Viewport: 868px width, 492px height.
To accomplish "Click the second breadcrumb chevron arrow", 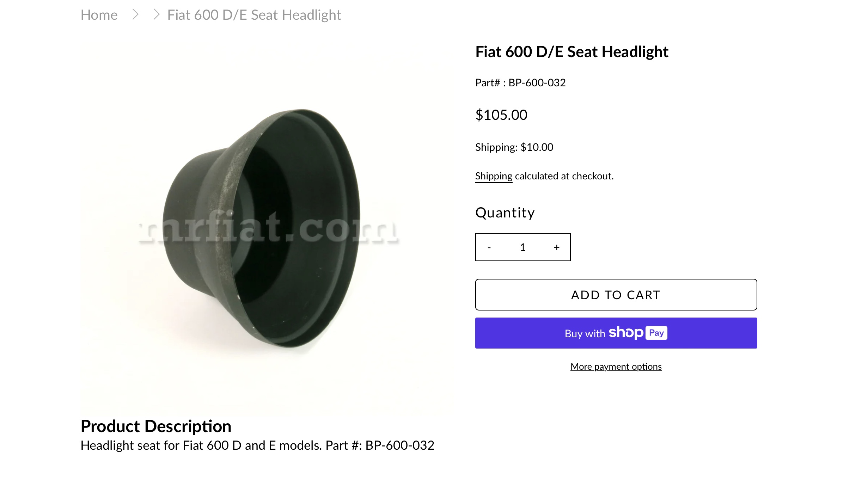I will coord(157,15).
